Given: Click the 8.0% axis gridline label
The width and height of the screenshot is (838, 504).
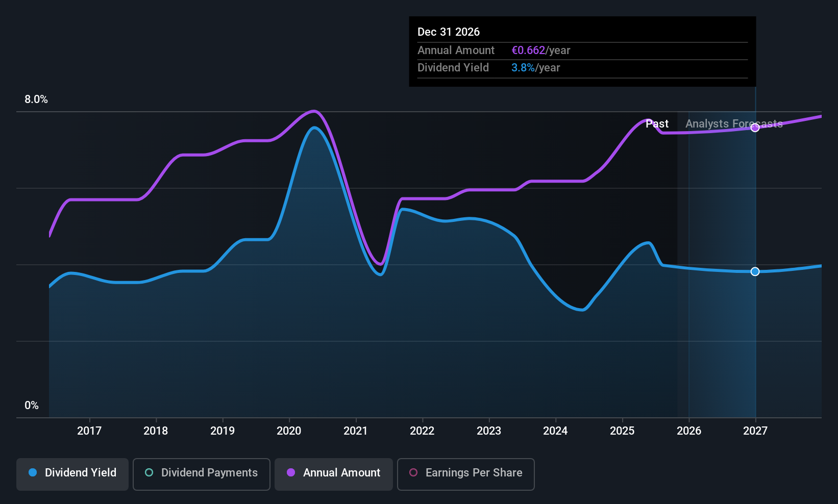Looking at the screenshot, I should pyautogui.click(x=36, y=99).
